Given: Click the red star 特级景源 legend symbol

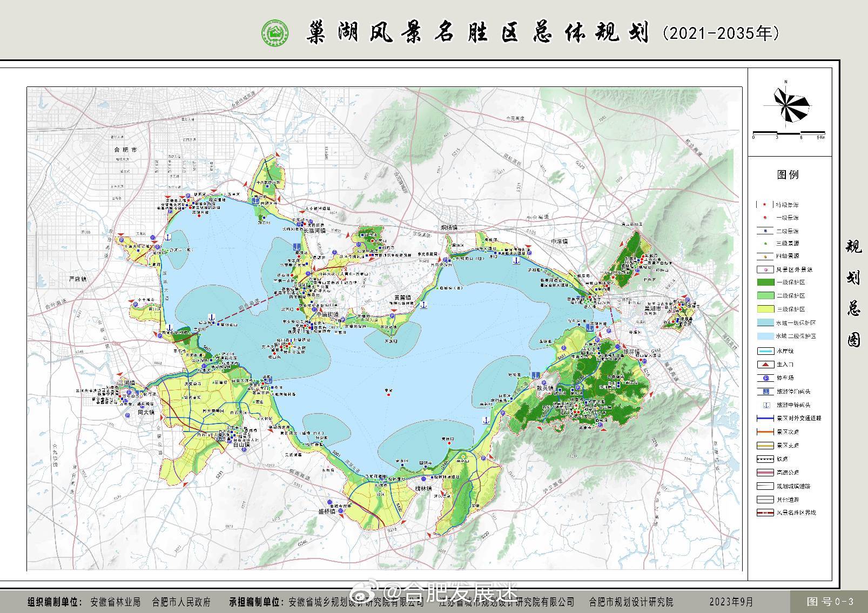Looking at the screenshot, I should (x=765, y=205).
